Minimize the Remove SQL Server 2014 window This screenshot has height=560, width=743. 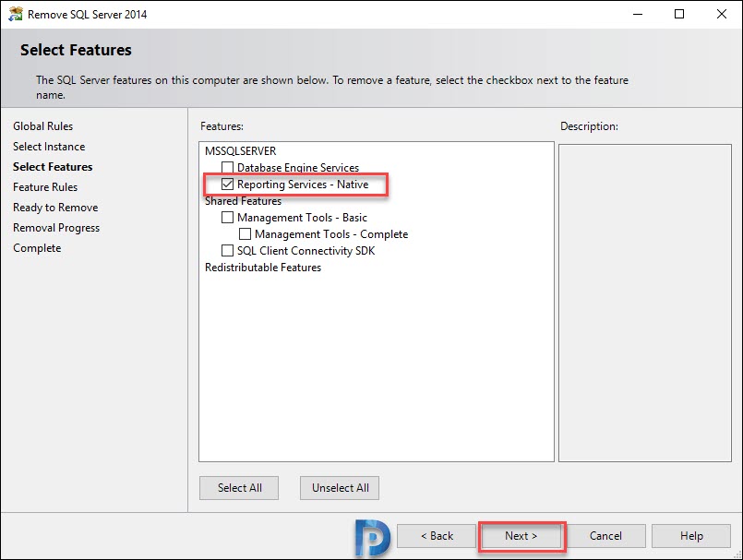coord(638,14)
